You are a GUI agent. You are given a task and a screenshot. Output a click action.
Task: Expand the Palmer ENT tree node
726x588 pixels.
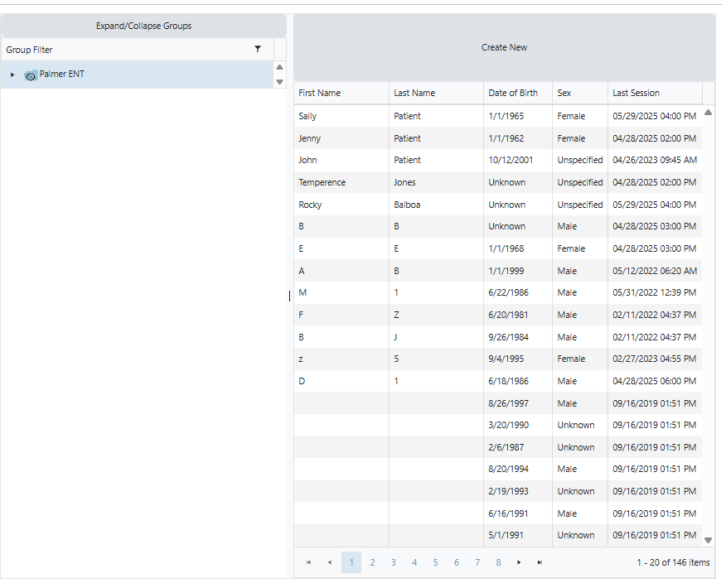click(x=12, y=74)
